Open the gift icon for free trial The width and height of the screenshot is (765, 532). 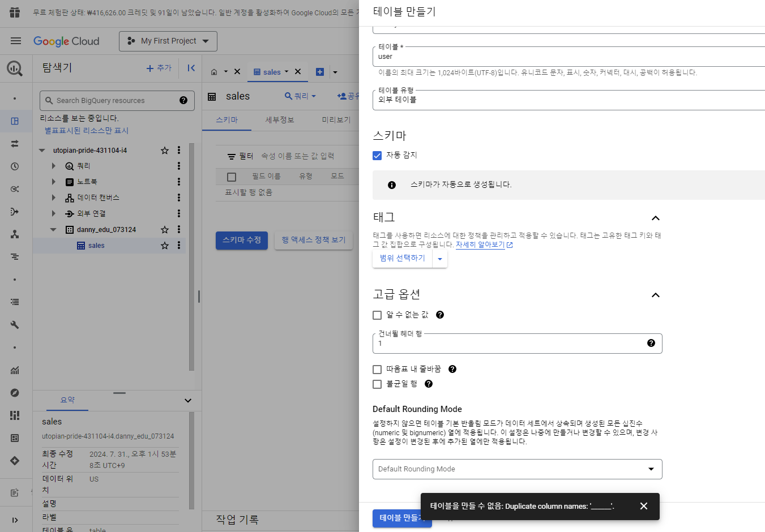15,12
